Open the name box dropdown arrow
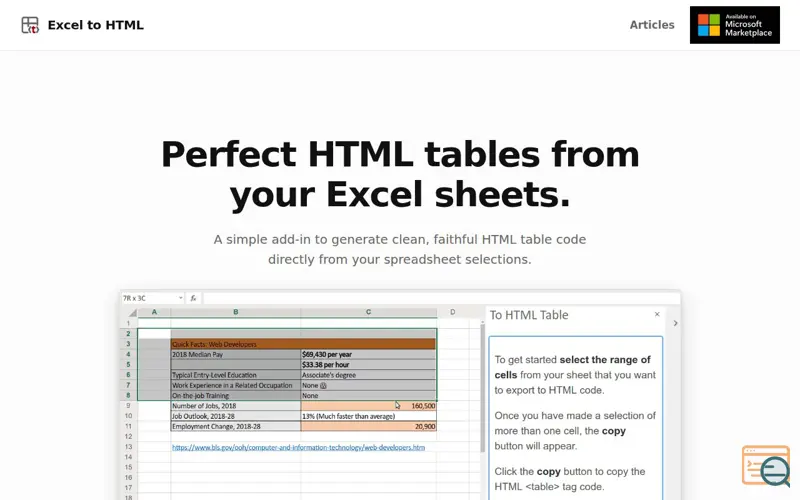 (180, 298)
